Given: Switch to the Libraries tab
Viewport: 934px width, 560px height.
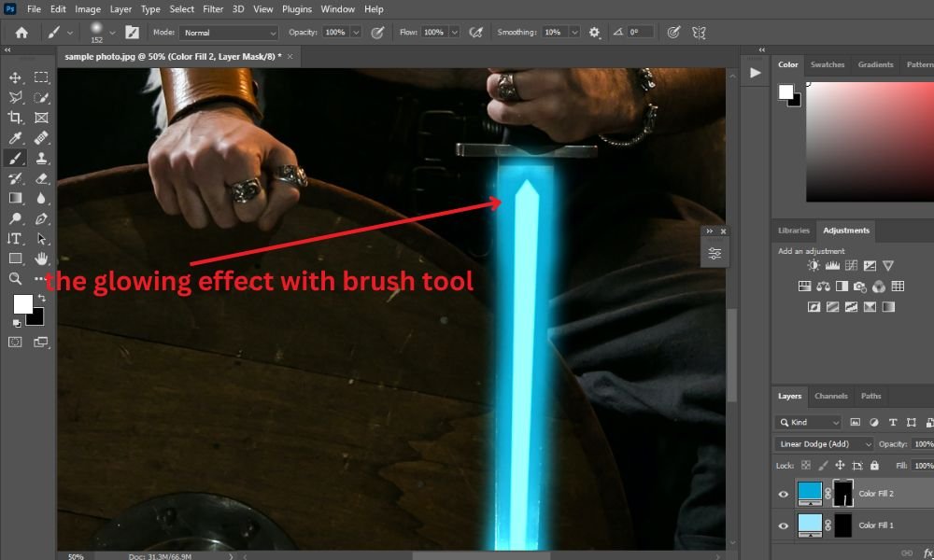Looking at the screenshot, I should (x=793, y=231).
